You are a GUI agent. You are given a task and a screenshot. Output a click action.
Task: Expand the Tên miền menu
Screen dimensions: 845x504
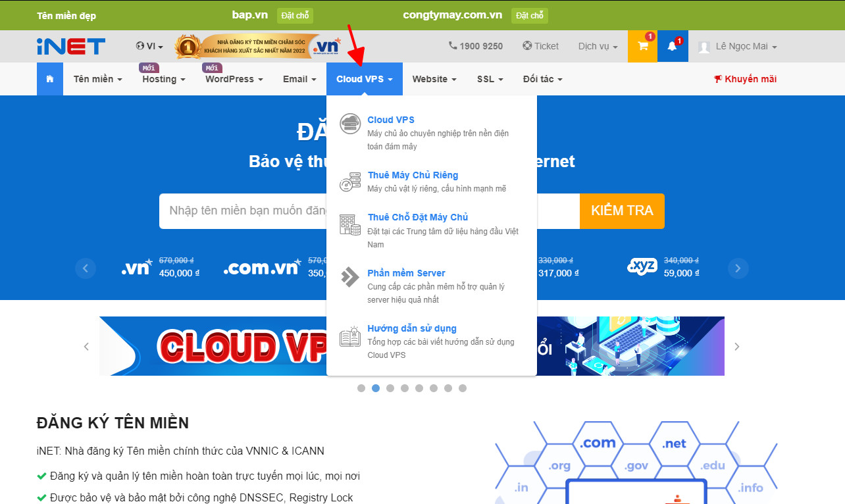(x=98, y=79)
